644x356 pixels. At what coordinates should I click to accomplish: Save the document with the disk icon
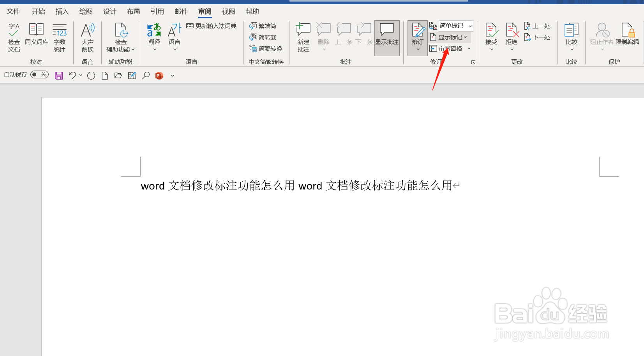[59, 75]
